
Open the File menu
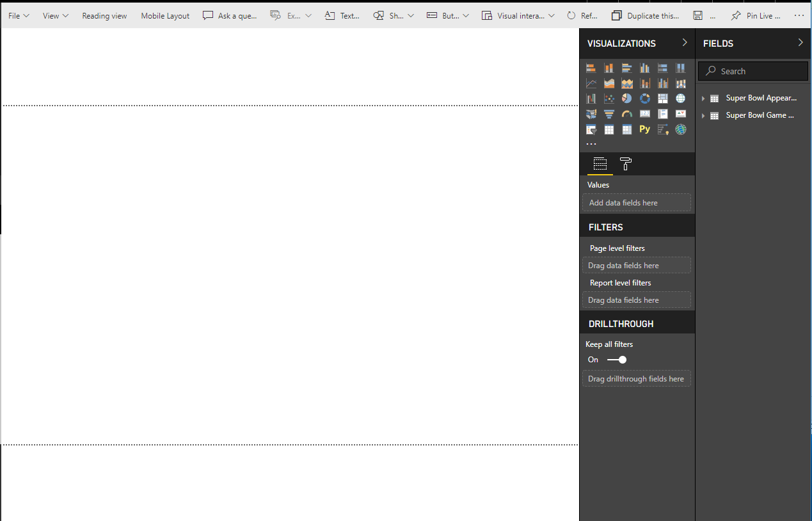pyautogui.click(x=19, y=15)
